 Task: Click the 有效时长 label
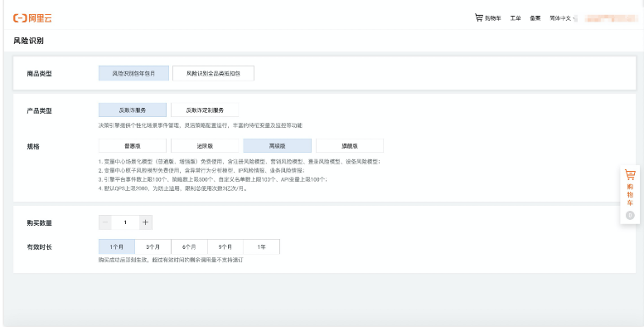pos(40,247)
